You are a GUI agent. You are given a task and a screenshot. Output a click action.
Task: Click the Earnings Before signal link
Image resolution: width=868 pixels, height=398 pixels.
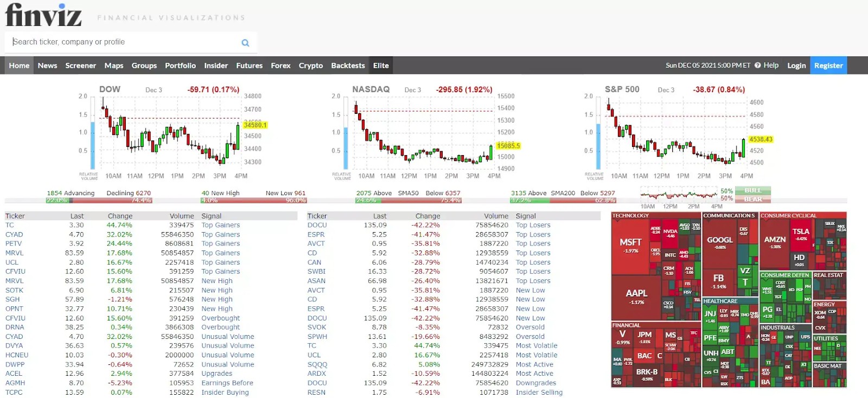click(x=227, y=383)
